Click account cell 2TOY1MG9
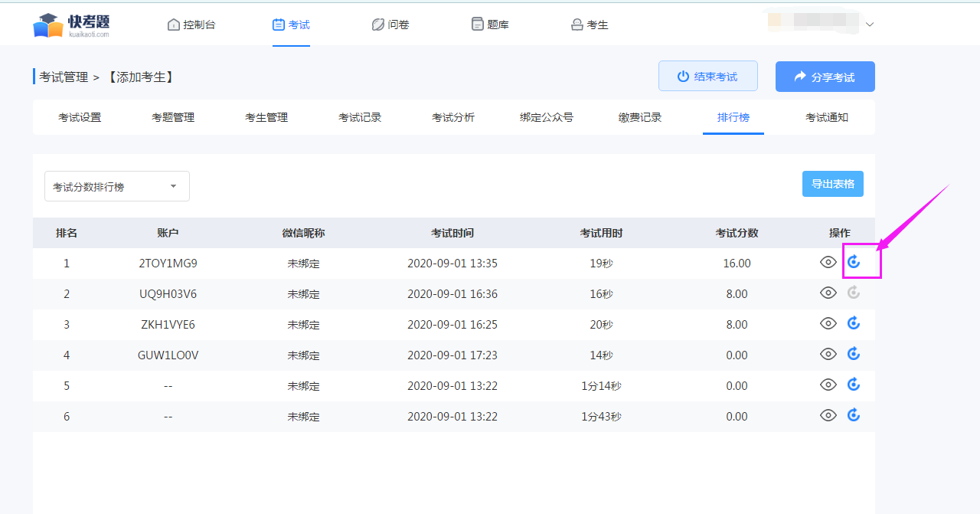Screen dimensions: 980x514 [x=168, y=264]
